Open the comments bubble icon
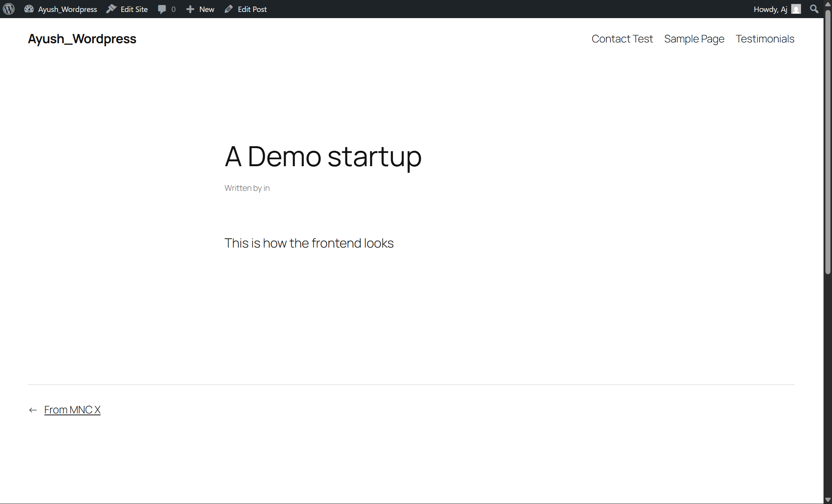 (x=162, y=9)
